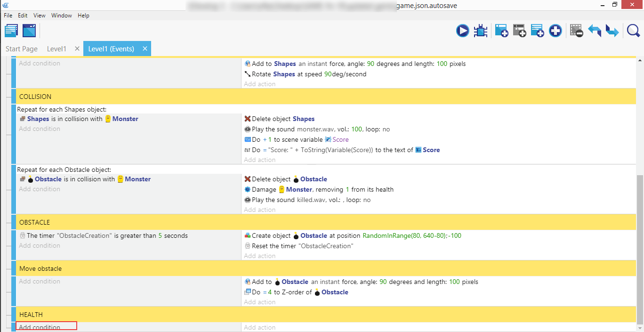Open the debugger chip icon
Screen dimensions: 644x332
[480, 31]
